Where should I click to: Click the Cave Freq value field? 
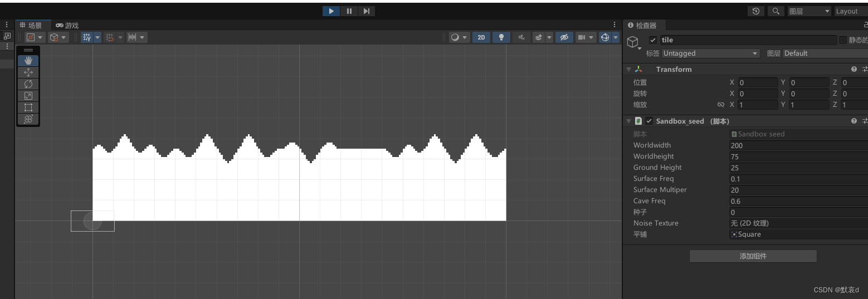(798, 201)
